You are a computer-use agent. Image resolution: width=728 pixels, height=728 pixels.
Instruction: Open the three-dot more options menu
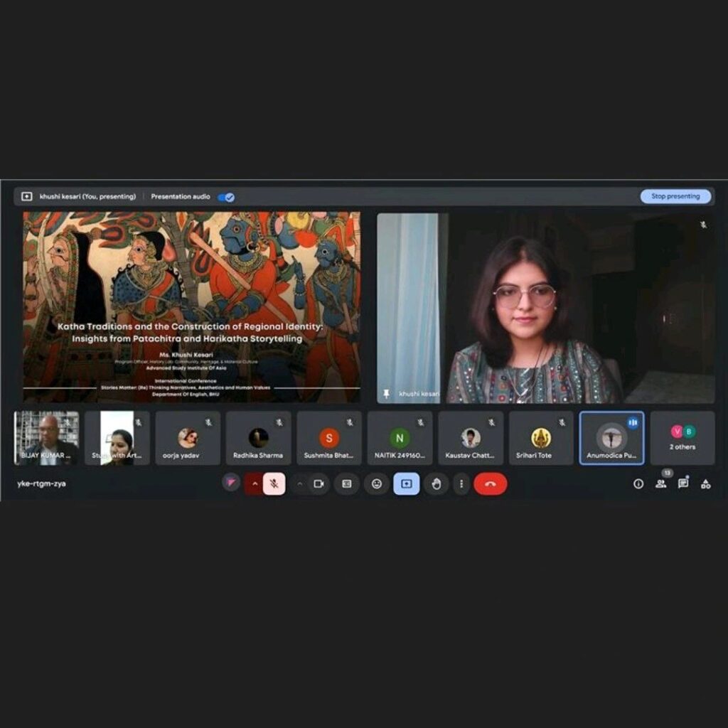pyautogui.click(x=461, y=484)
